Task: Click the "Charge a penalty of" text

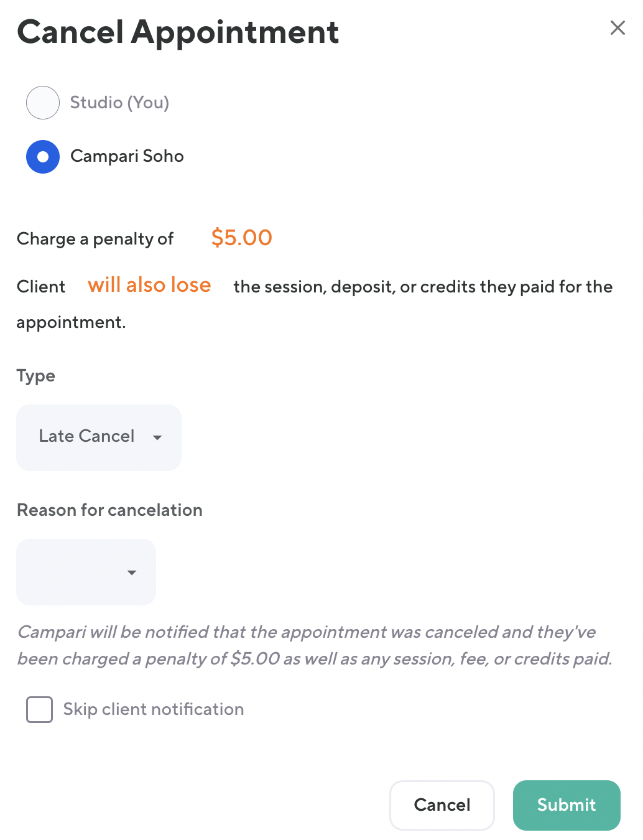Action: click(95, 239)
